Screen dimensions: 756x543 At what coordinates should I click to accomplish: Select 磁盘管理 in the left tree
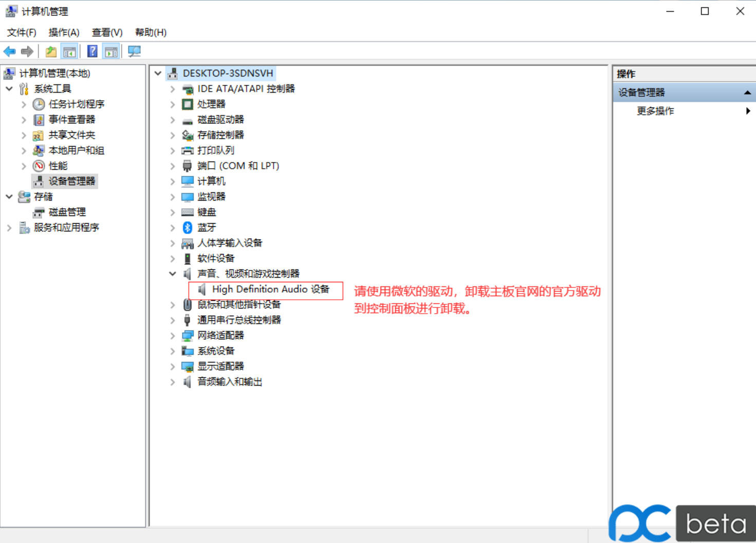(x=67, y=212)
